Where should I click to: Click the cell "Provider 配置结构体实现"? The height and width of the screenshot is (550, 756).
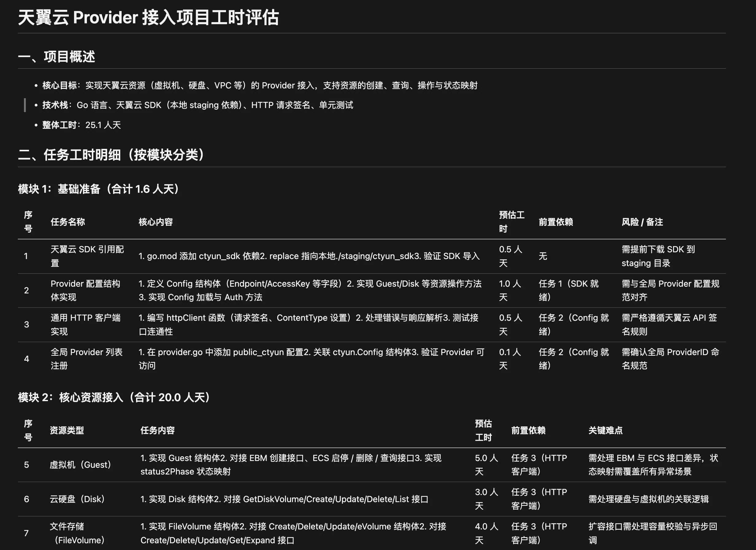(x=85, y=290)
